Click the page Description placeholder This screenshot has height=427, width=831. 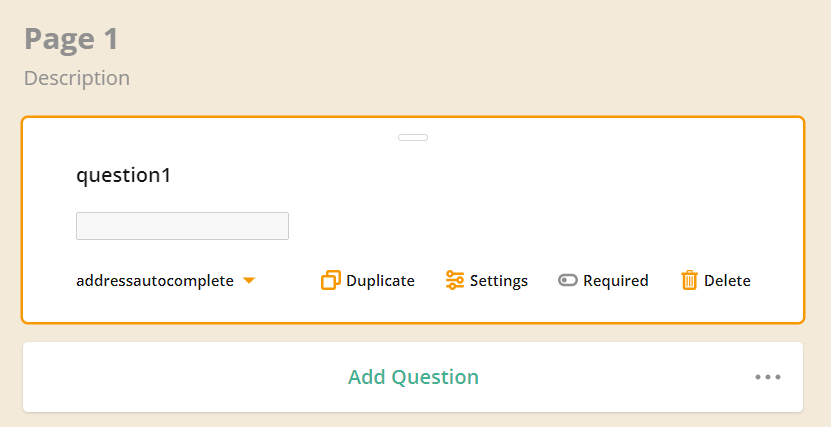coord(77,78)
